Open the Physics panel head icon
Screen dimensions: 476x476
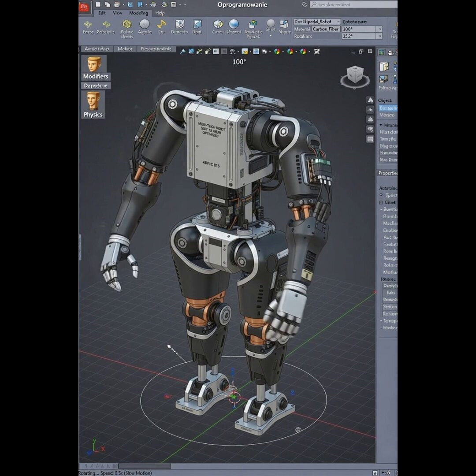tap(93, 100)
